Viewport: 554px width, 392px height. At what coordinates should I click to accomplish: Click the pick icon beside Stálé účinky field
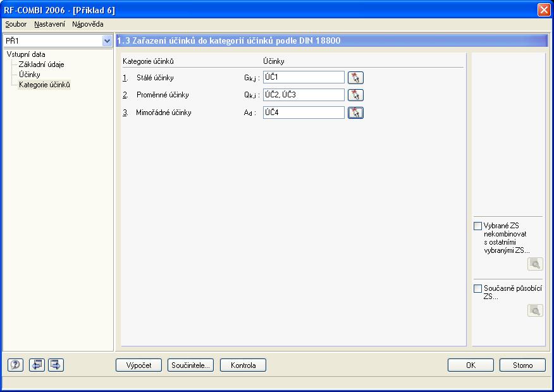pyautogui.click(x=355, y=78)
